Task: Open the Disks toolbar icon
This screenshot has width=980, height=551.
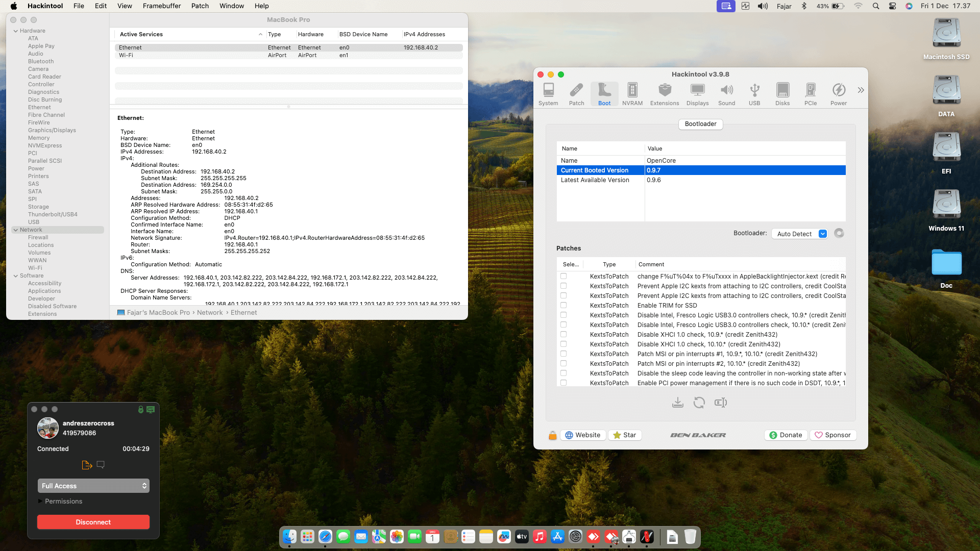Action: (782, 94)
